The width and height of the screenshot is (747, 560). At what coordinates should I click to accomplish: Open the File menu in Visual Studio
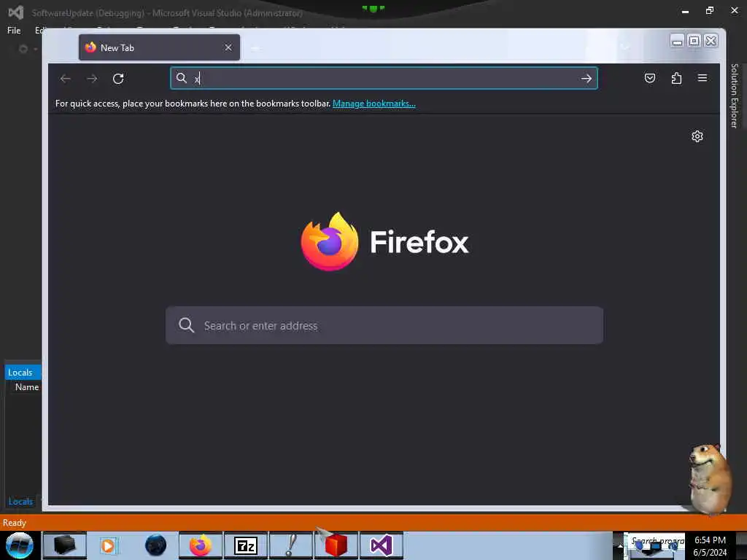coord(14,31)
